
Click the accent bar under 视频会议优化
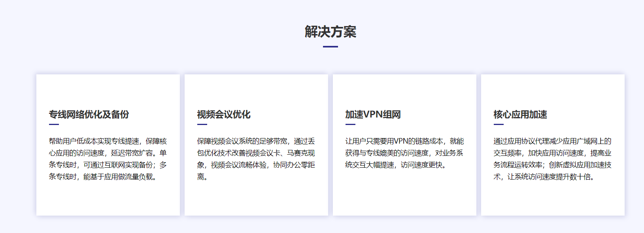tap(202, 124)
